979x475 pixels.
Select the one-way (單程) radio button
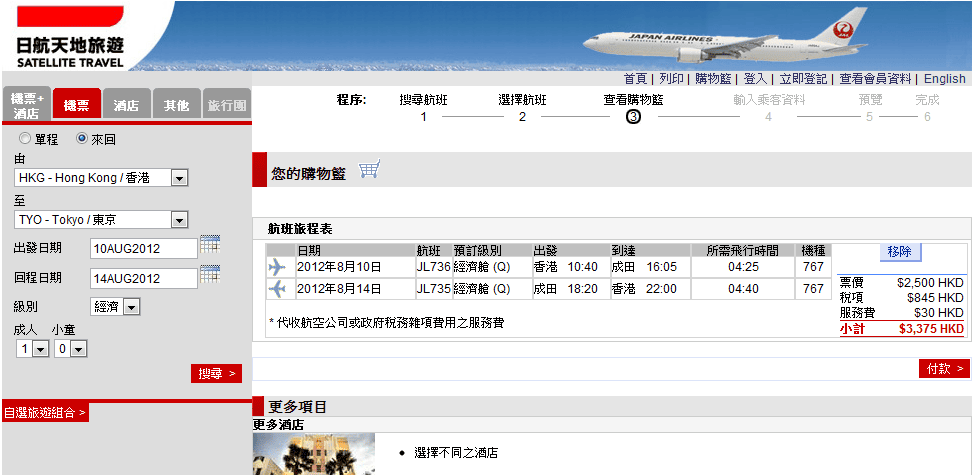[x=24, y=139]
